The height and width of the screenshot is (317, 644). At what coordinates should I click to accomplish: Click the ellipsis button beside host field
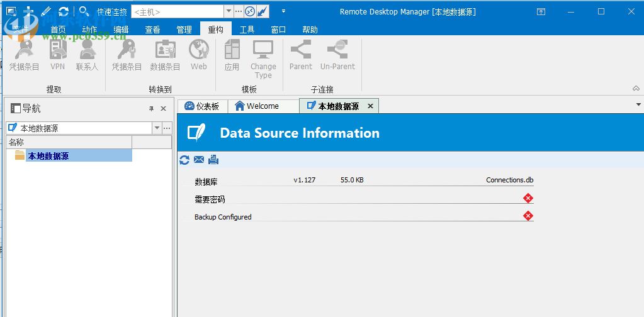pyautogui.click(x=239, y=12)
